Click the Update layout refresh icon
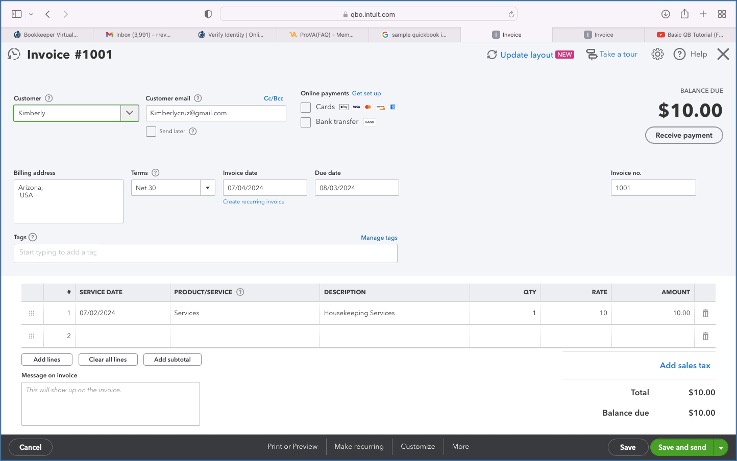 (492, 55)
